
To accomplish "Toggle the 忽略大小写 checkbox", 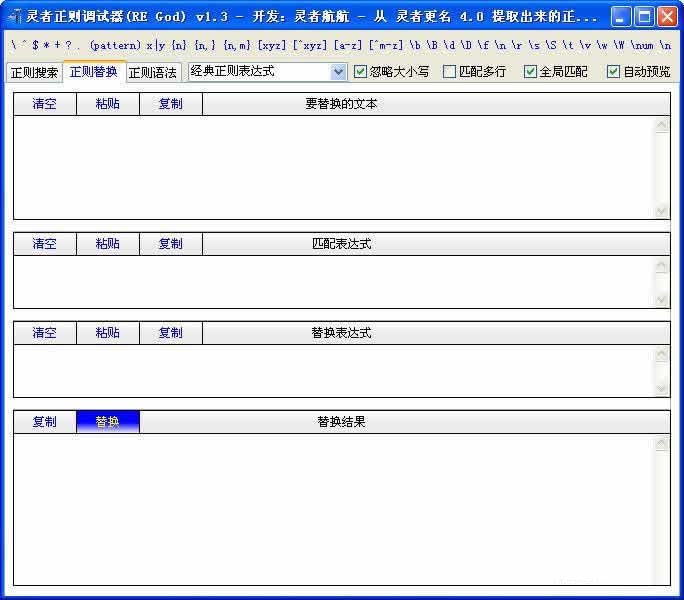I will pyautogui.click(x=361, y=72).
